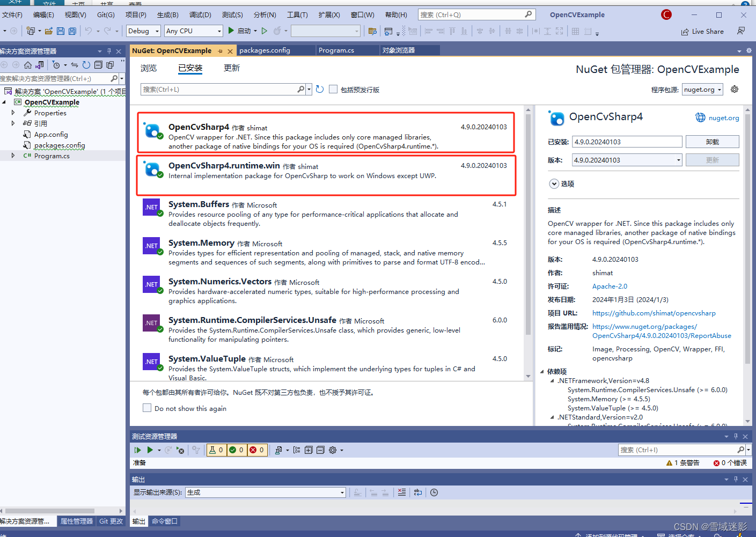
Task: Filter Test Explorer by failed tests count
Action: (257, 450)
